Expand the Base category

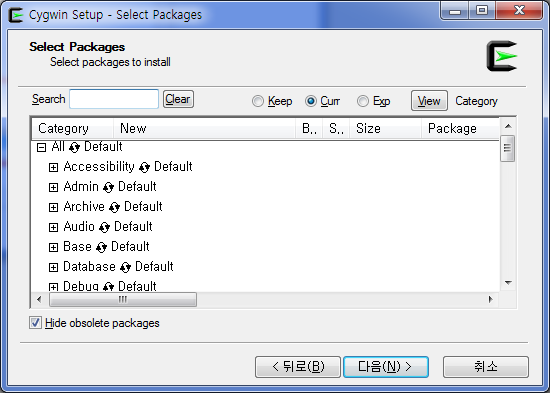pyautogui.click(x=53, y=247)
